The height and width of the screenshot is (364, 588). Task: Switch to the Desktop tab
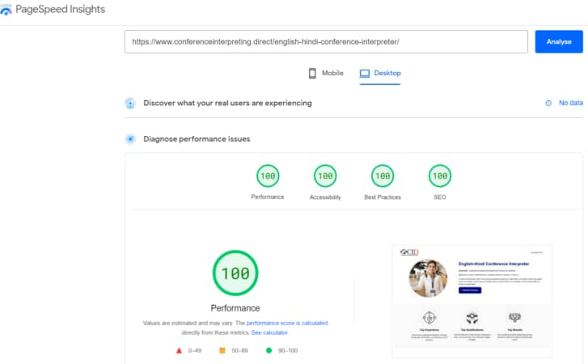tap(380, 74)
